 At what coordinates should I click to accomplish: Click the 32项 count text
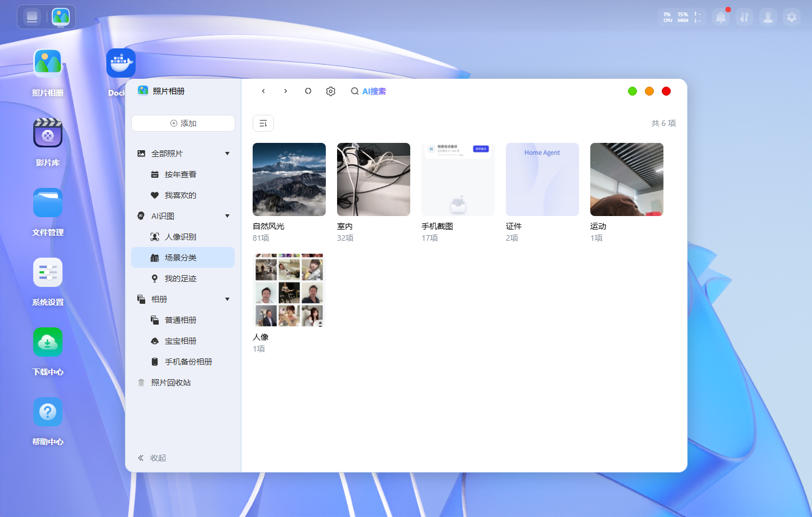346,238
